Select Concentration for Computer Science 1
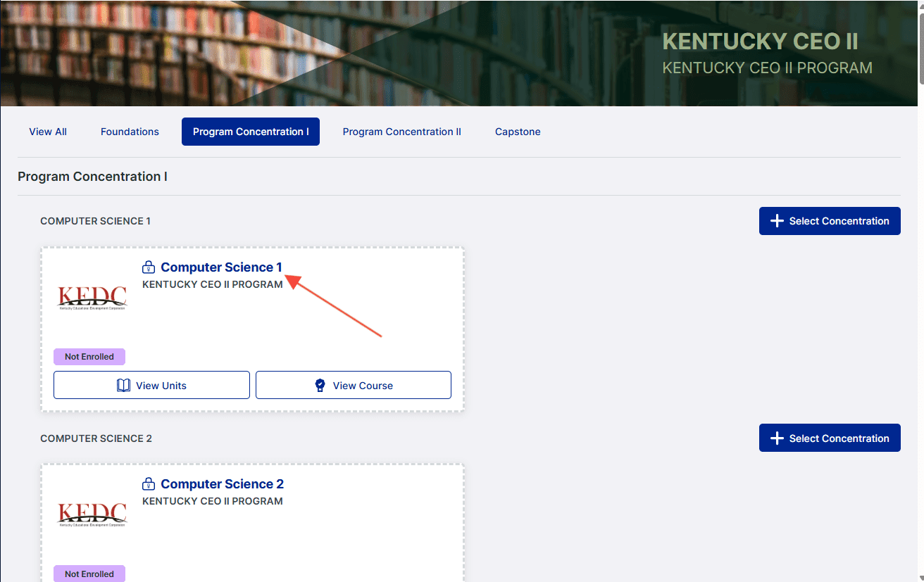 tap(830, 221)
